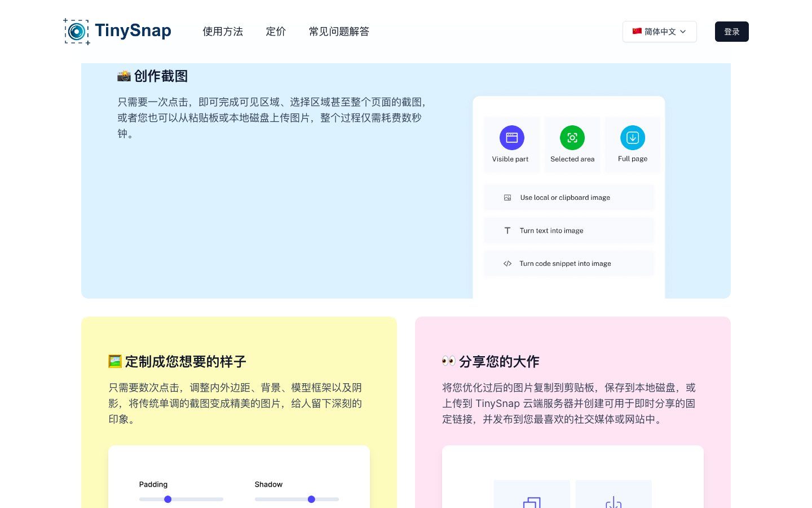Click the T icon for 'Turn text into image'
This screenshot has width=812, height=508.
tap(507, 230)
